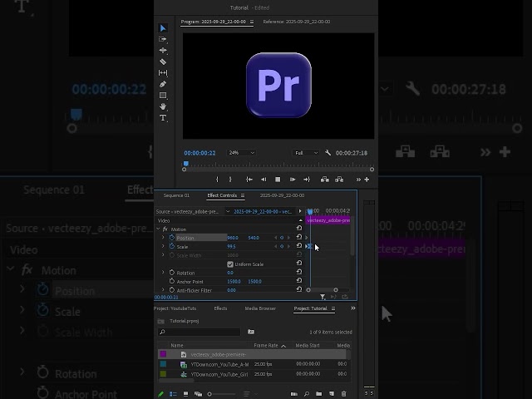Toggle the Motion fx effect

[165, 229]
